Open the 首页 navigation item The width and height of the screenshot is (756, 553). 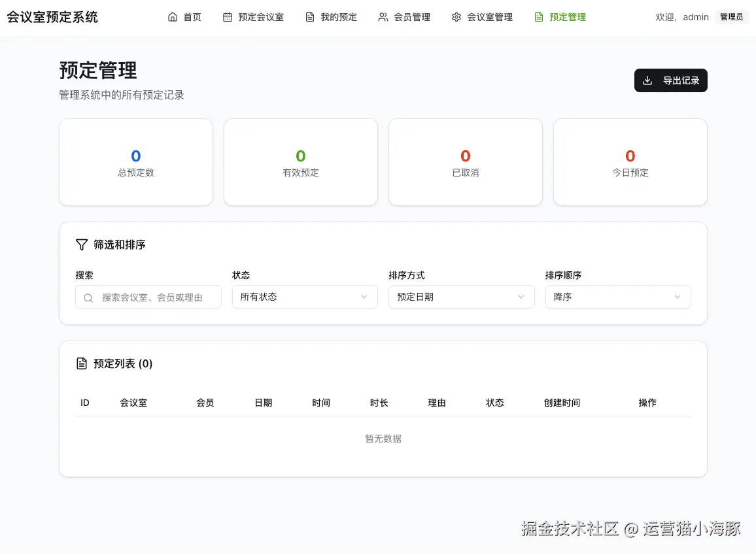[x=184, y=17]
